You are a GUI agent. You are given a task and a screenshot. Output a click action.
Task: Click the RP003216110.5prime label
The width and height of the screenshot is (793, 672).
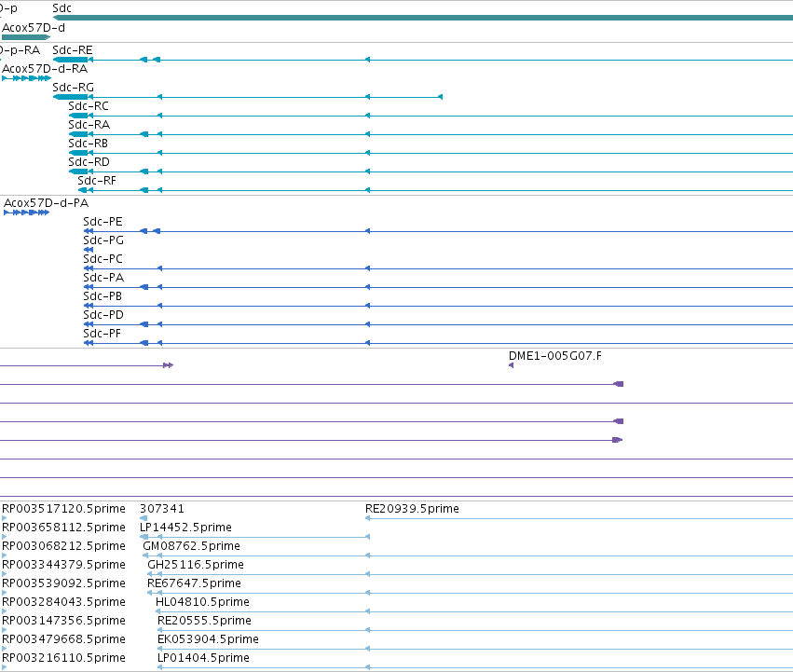point(63,658)
